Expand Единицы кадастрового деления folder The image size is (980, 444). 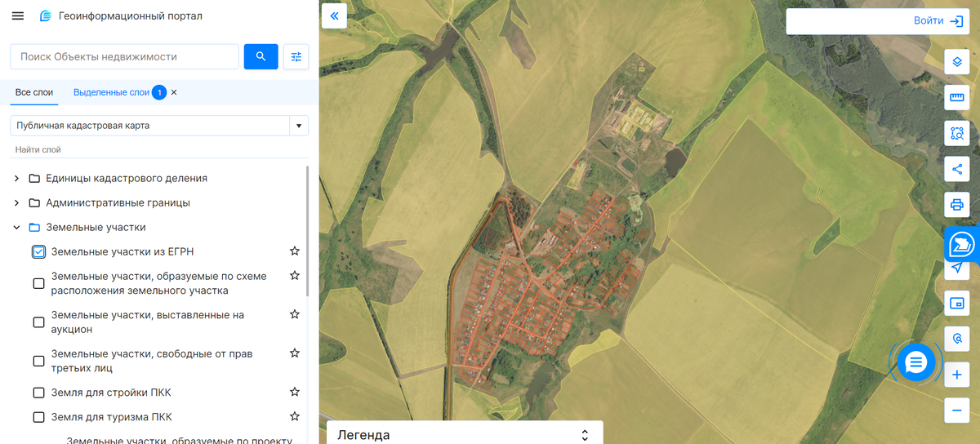(x=16, y=178)
